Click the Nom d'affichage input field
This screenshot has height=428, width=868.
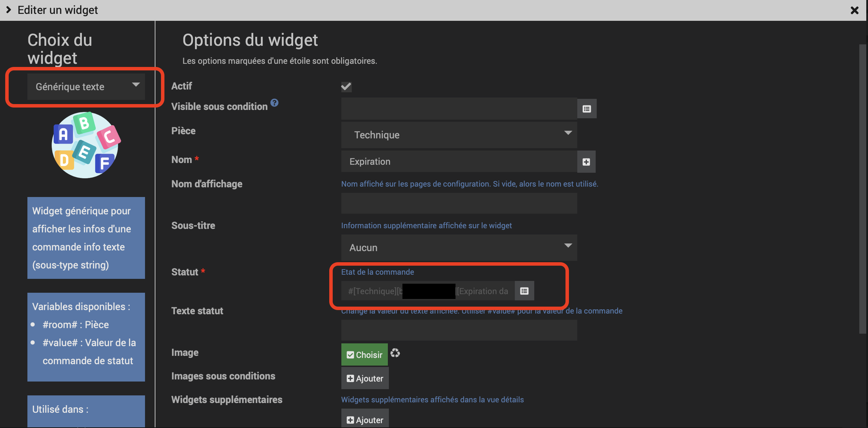click(x=459, y=203)
